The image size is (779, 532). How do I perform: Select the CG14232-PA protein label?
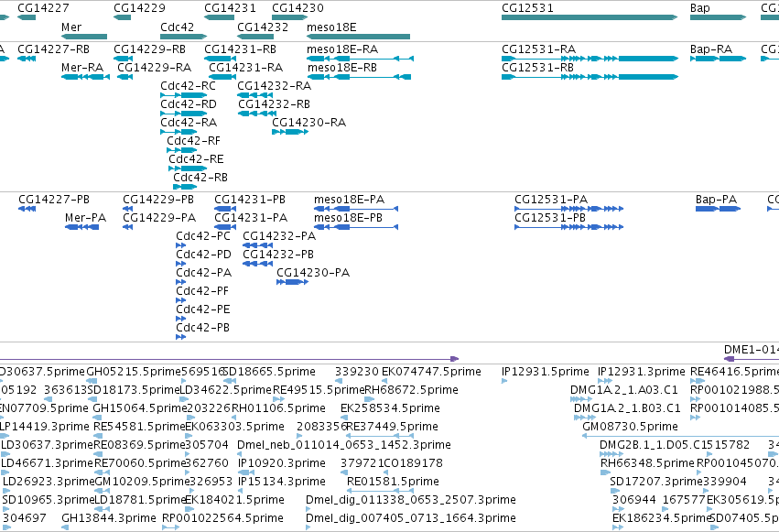click(x=279, y=236)
